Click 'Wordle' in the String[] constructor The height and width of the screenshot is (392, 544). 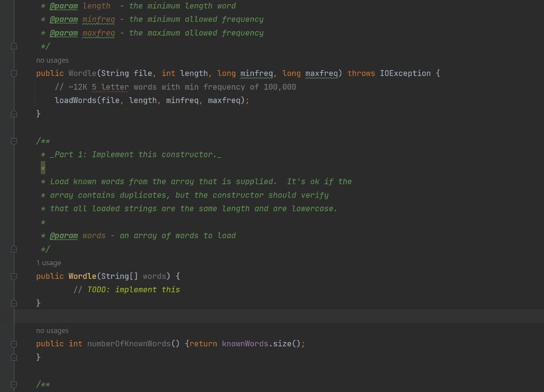(82, 277)
